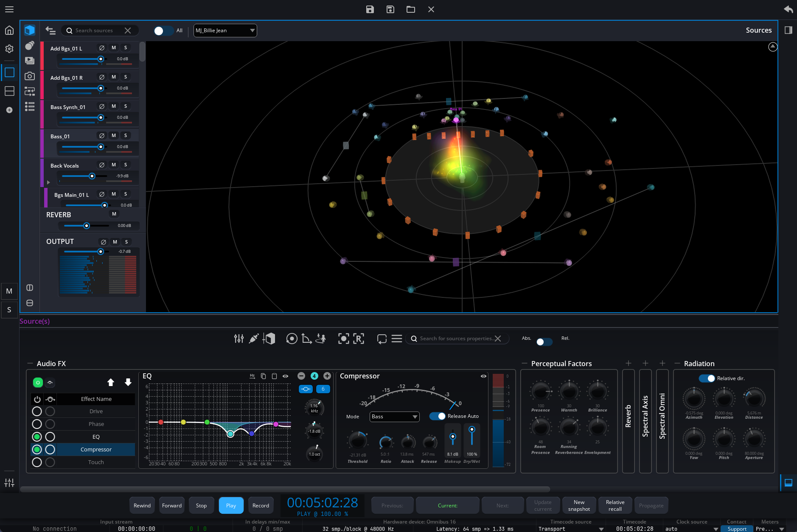Select the Compressor effect row
The width and height of the screenshot is (797, 532).
click(x=96, y=449)
